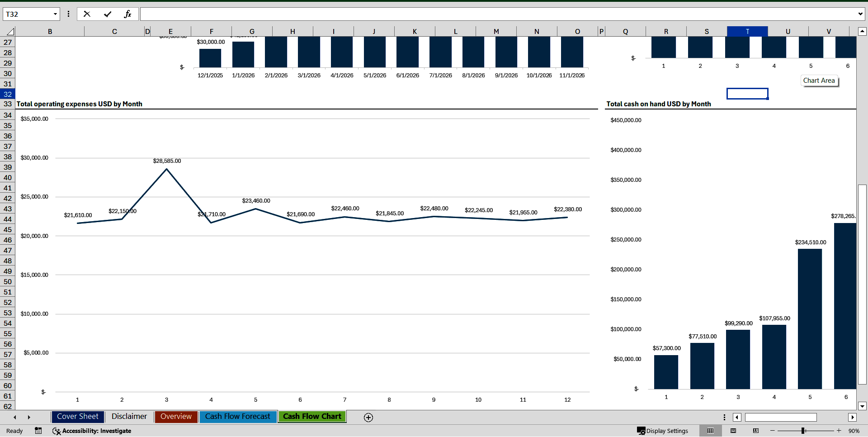The width and height of the screenshot is (868, 437).
Task: Click the Cancel (X) icon beside formula bar
Action: [x=87, y=14]
